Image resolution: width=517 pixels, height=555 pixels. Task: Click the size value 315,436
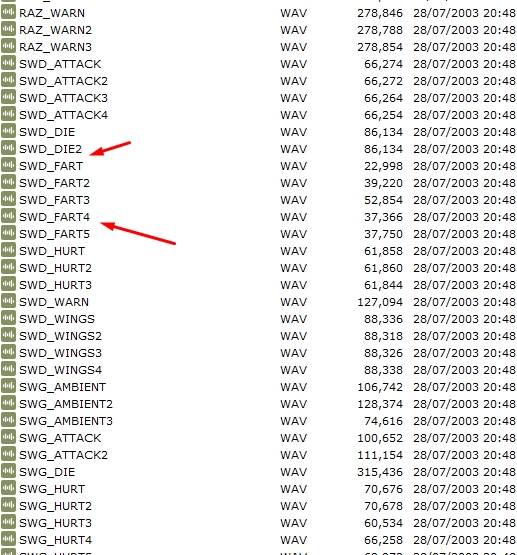coord(380,472)
